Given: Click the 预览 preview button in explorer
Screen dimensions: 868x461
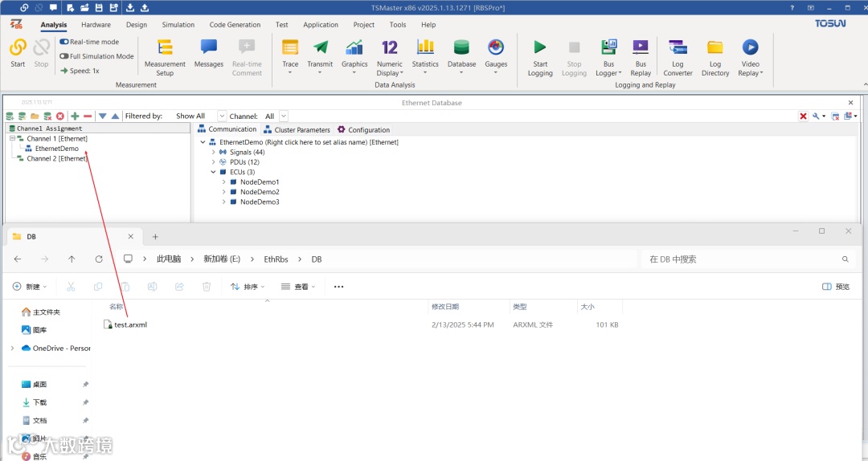Looking at the screenshot, I should [x=836, y=286].
